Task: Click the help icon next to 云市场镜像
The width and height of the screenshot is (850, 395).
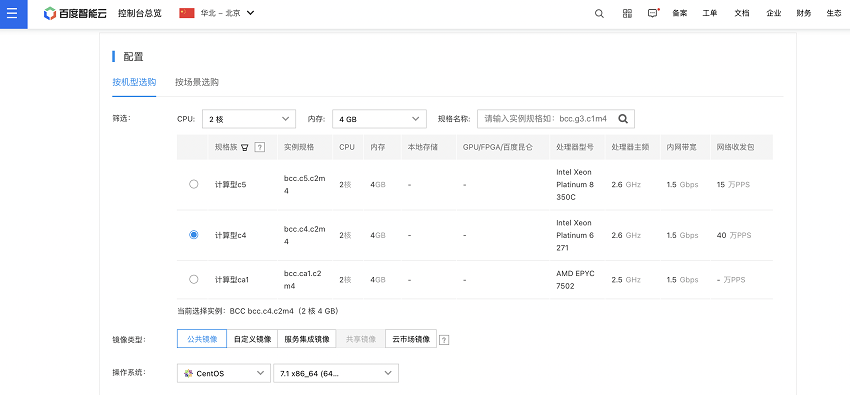Action: (445, 340)
